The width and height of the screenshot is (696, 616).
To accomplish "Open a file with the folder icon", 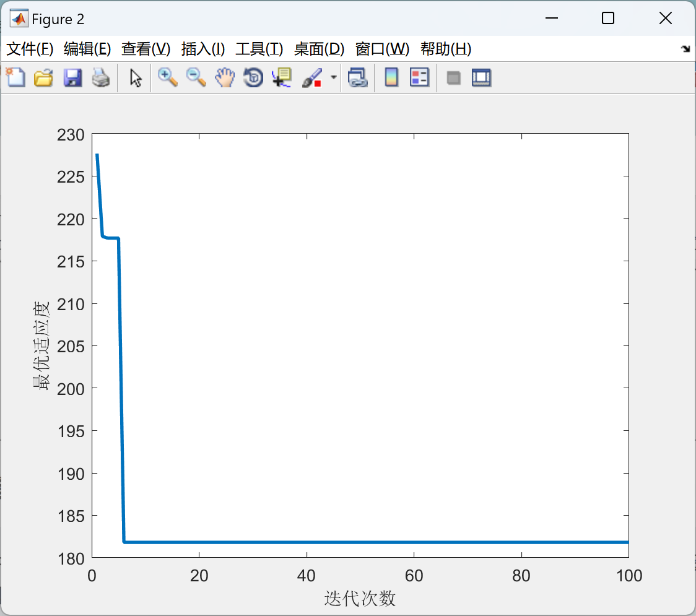I will coord(43,77).
